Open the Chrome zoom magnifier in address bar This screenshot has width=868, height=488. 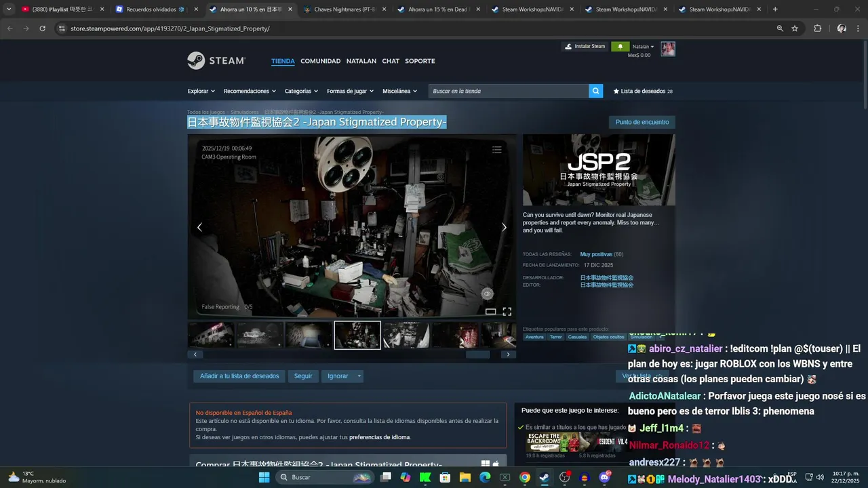pos(780,28)
